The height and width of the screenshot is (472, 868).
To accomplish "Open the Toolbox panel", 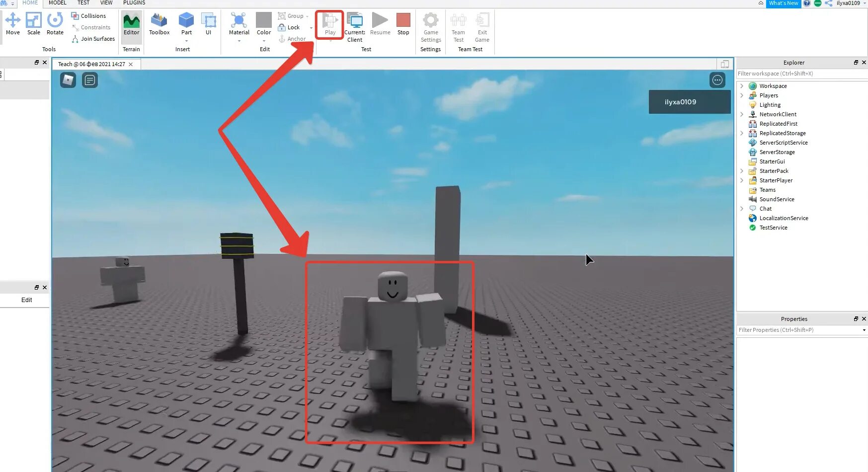I will 159,23.
